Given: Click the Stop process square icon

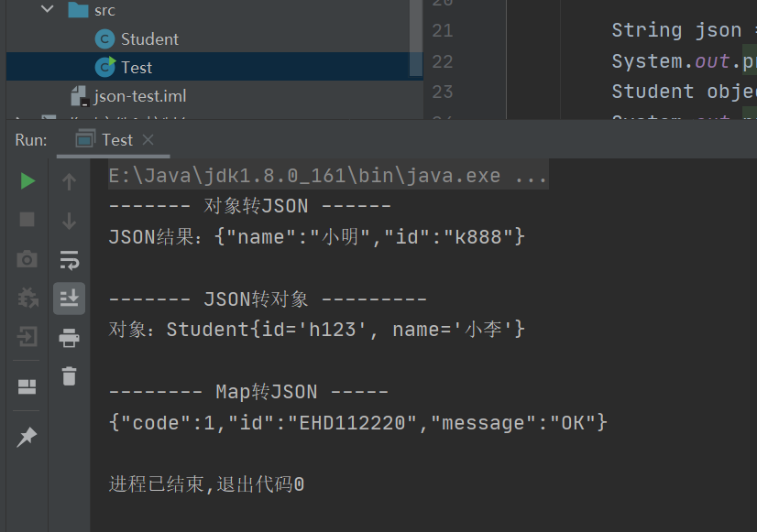Looking at the screenshot, I should coord(27,220).
